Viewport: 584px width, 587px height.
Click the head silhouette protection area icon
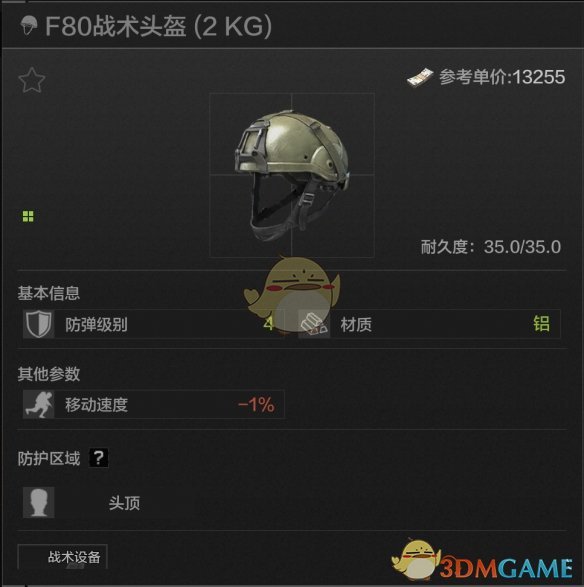point(39,502)
